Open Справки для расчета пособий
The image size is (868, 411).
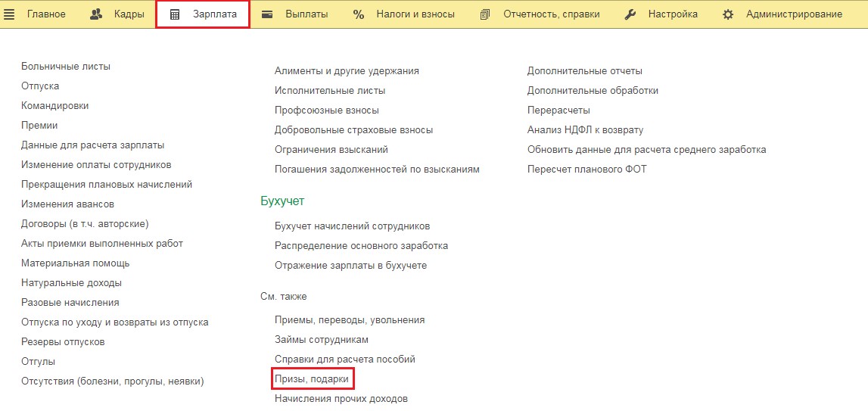pos(345,360)
